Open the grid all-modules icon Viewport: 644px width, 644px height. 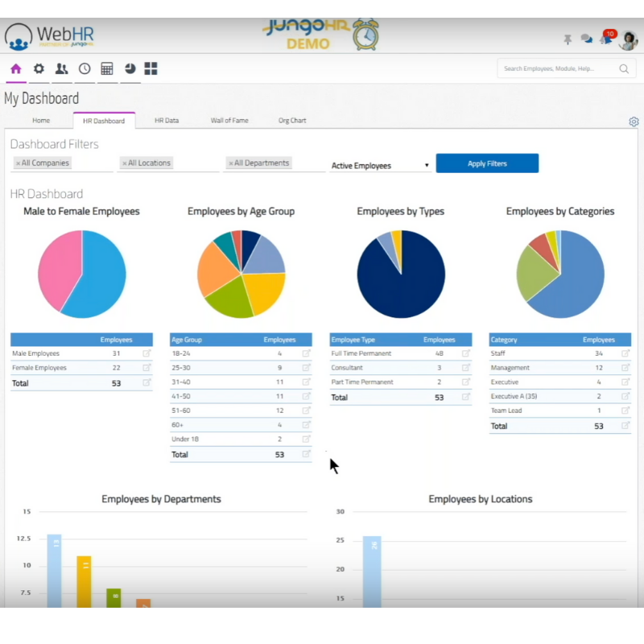pos(151,68)
